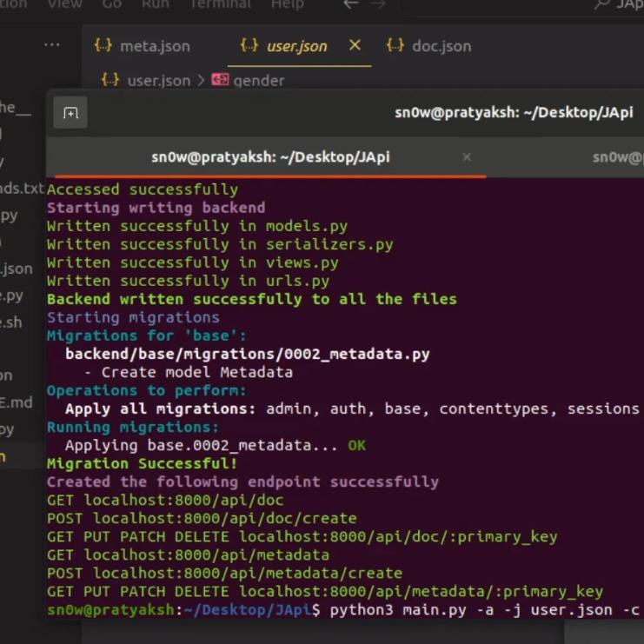Open the explorer more actions ellipsis
Screen dimensions: 644x644
click(x=52, y=45)
